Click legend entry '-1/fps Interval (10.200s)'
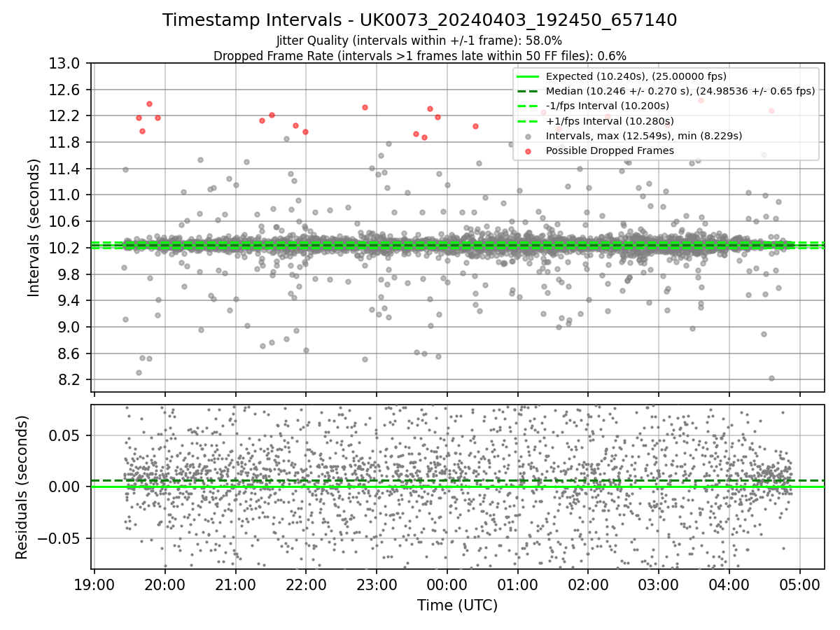This screenshot has height=630, width=840. pyautogui.click(x=607, y=106)
